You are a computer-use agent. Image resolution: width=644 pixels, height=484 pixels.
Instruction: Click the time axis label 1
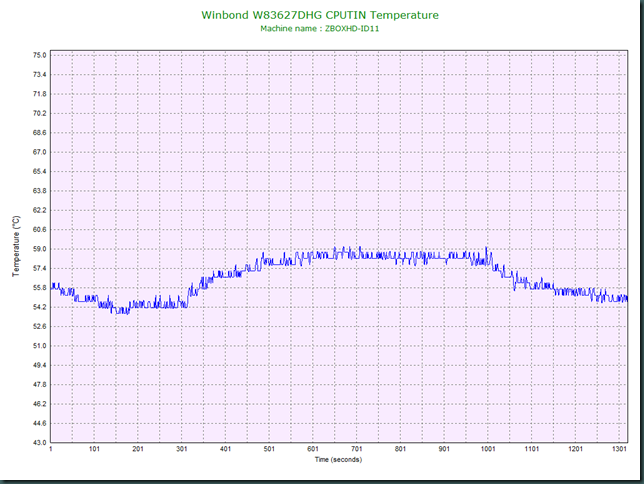[51, 449]
